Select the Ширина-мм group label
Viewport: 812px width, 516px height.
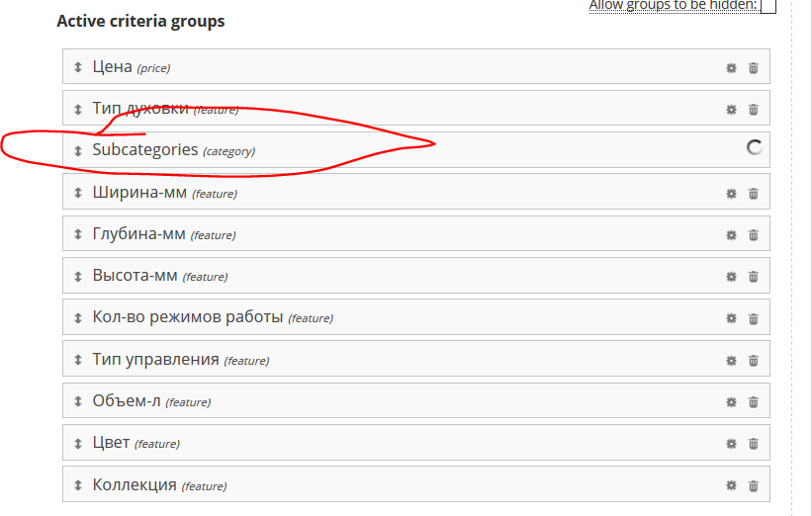(139, 193)
